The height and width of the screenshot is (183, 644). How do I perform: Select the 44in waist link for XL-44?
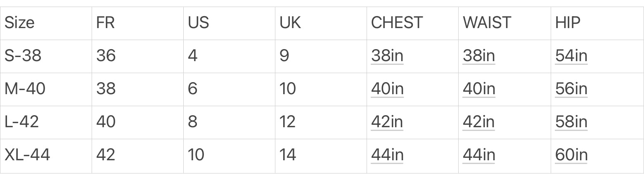pyautogui.click(x=478, y=155)
